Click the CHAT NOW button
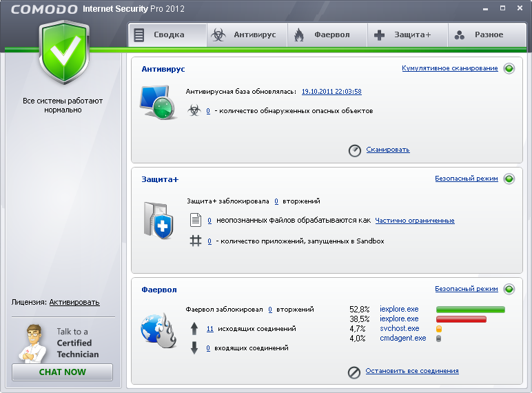Viewport: 532px width, 393px height. pyautogui.click(x=63, y=372)
